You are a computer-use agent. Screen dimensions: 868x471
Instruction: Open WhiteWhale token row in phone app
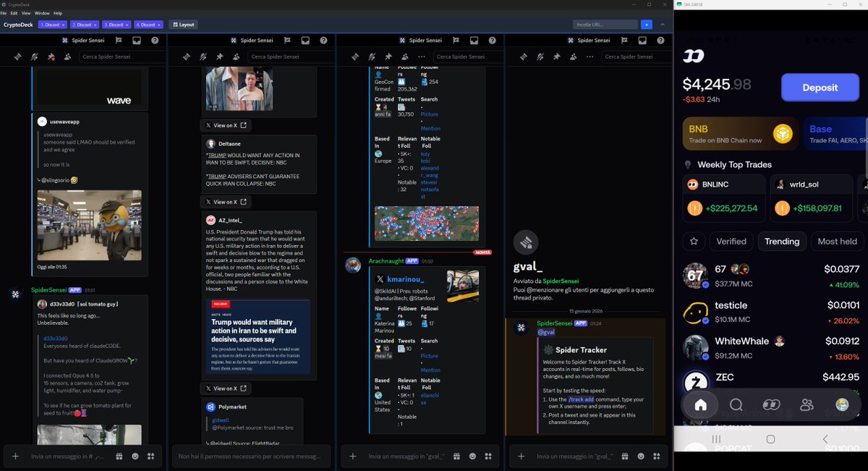click(771, 347)
